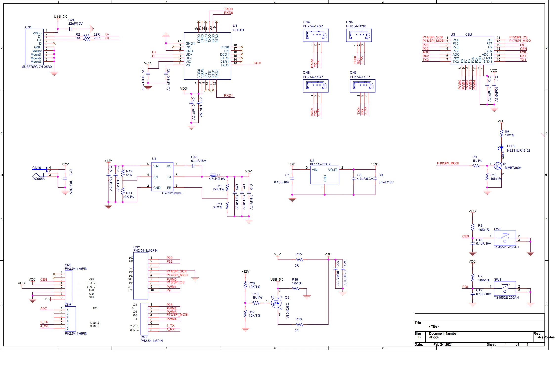Click the CN7 8-pin header body
The width and height of the screenshot is (555, 392).
[x=144, y=319]
